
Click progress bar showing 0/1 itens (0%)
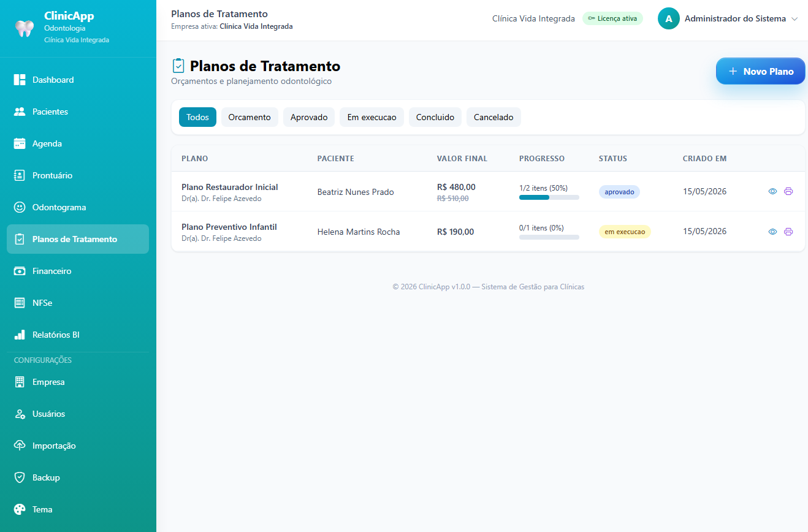coord(549,237)
